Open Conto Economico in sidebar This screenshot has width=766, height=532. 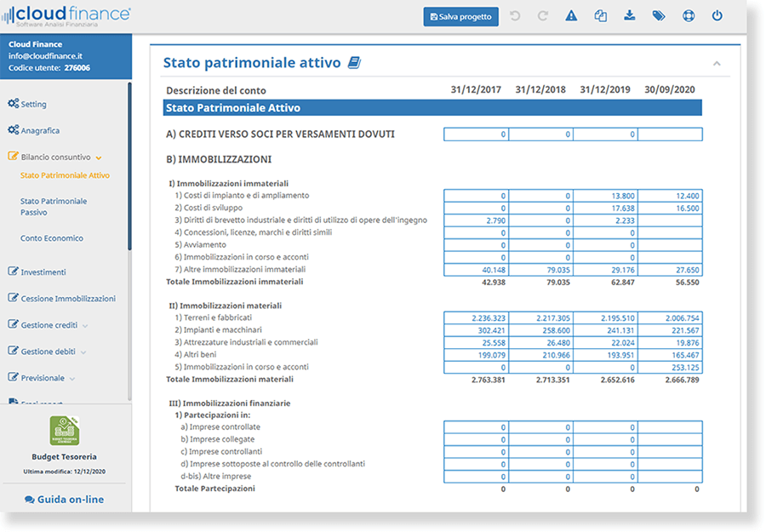coord(52,237)
